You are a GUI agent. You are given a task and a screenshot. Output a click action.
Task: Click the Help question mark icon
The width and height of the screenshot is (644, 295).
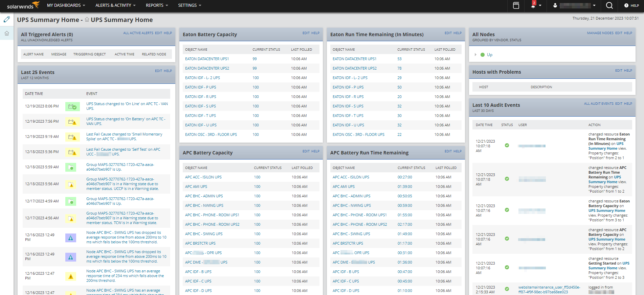pyautogui.click(x=626, y=5)
